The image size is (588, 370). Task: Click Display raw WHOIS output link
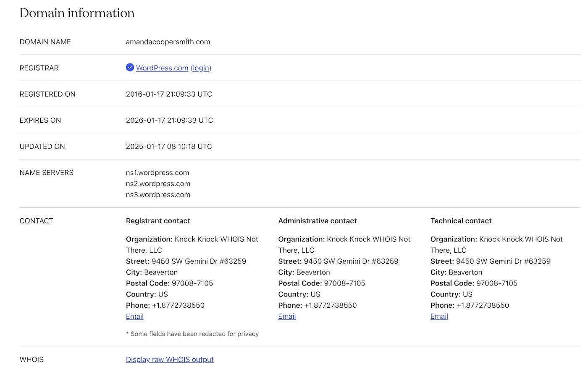tap(170, 359)
